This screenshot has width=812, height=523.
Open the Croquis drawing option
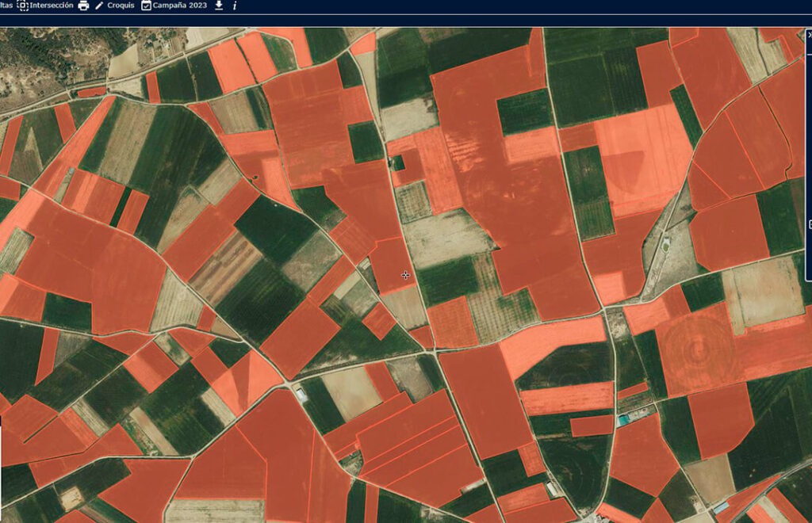[121, 6]
